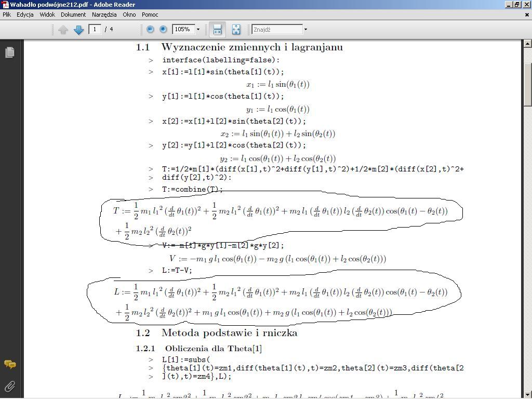Click the Znajdź search field
The height and width of the screenshot is (399, 532).
pyautogui.click(x=276, y=30)
